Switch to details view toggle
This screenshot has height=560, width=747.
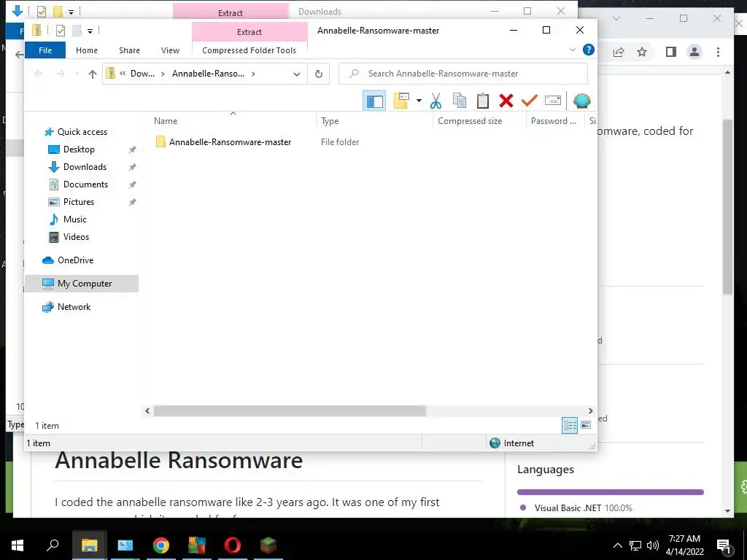[x=570, y=425]
